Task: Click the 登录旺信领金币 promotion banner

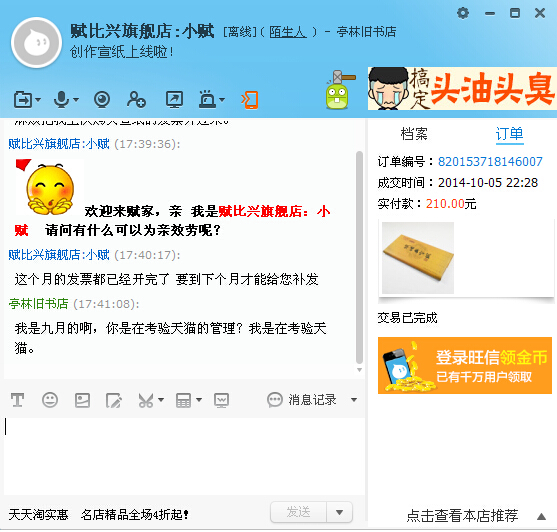Action: 465,365
